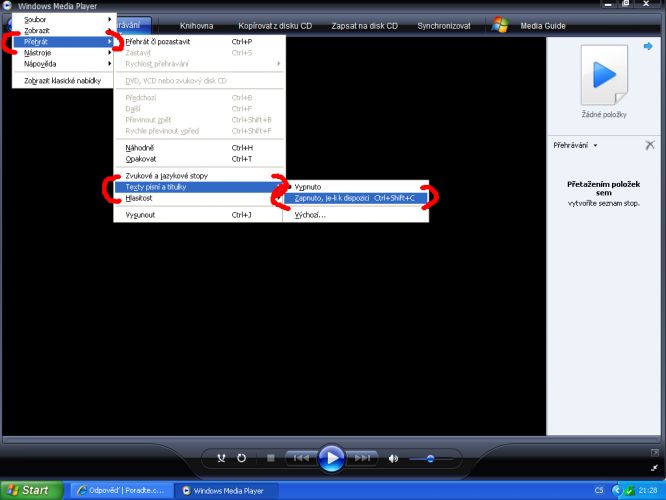Toggle Opakovat repeat menu option

click(x=199, y=159)
